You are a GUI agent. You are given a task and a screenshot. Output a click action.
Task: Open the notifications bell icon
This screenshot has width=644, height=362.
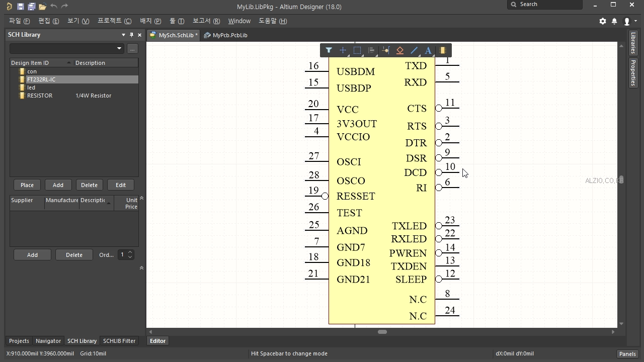[x=614, y=21]
